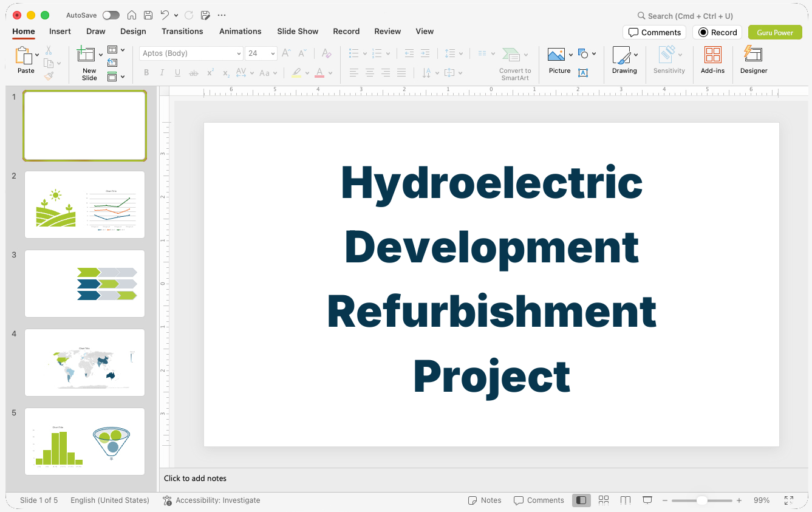
Task: Click Notes in the status bar
Action: (x=485, y=500)
